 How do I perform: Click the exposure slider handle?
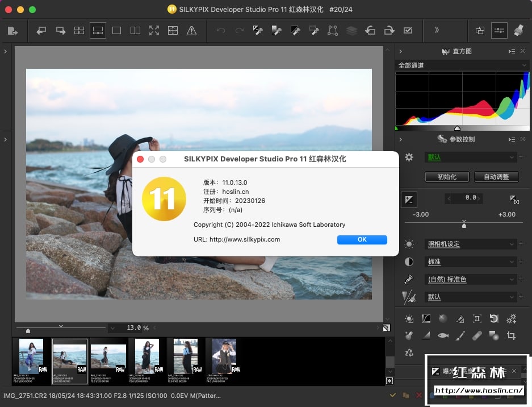464,225
